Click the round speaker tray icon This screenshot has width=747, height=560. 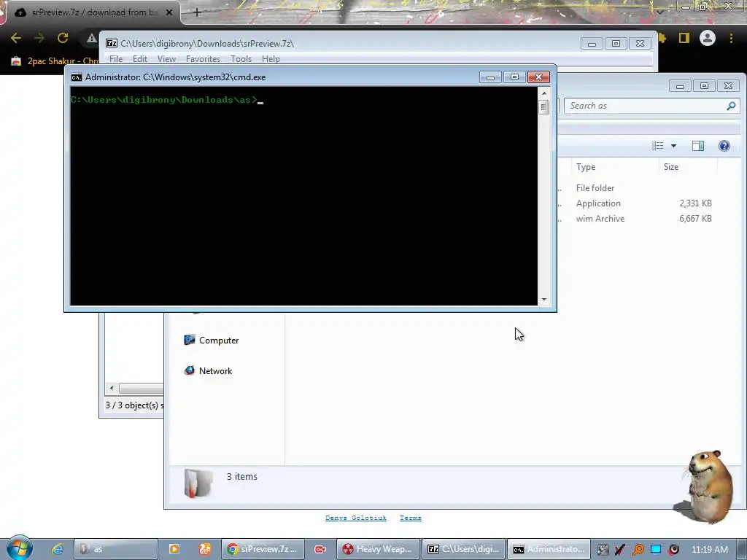673,550
